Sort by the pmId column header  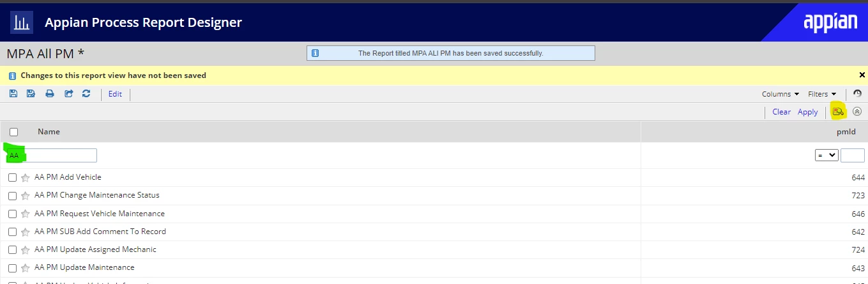tap(846, 132)
